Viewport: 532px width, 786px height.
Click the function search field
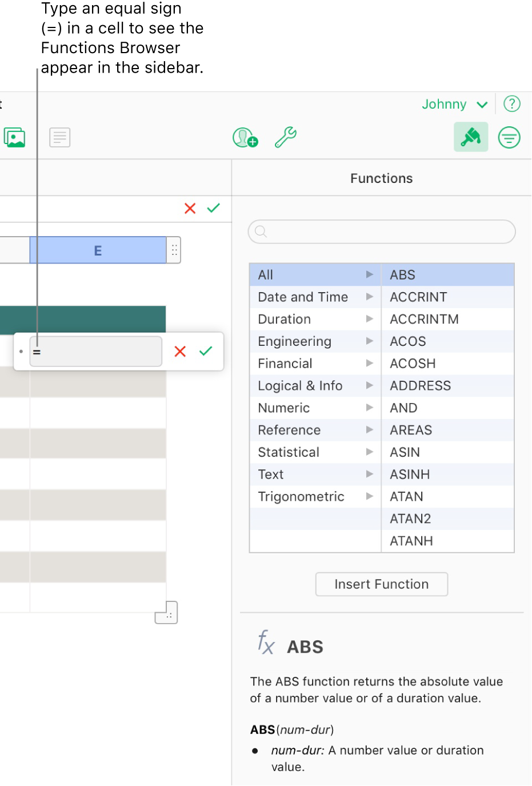[x=382, y=232]
